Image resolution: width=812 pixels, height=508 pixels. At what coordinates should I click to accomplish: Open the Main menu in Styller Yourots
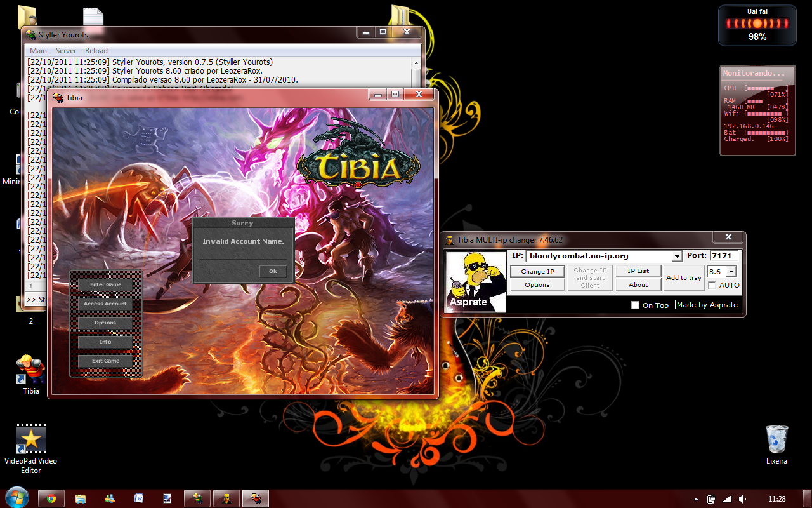point(38,51)
